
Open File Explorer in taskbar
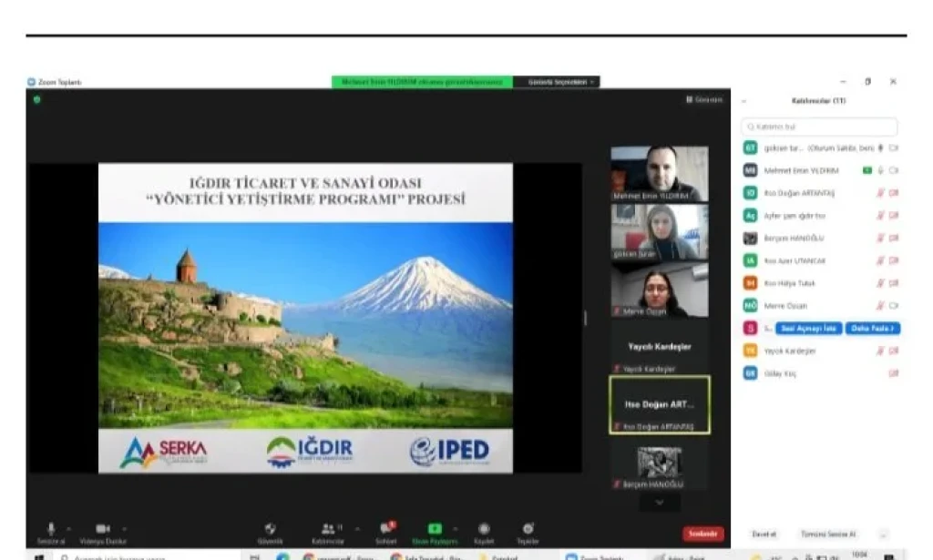498,556
